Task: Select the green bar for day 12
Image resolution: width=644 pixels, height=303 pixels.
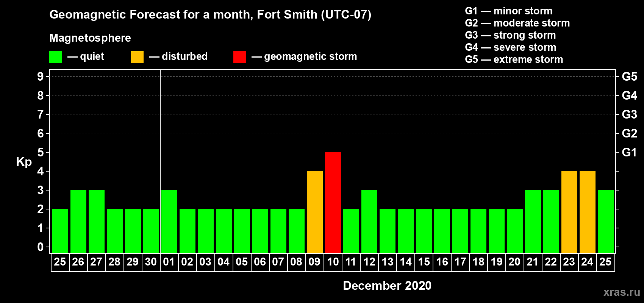Action: pos(369,221)
